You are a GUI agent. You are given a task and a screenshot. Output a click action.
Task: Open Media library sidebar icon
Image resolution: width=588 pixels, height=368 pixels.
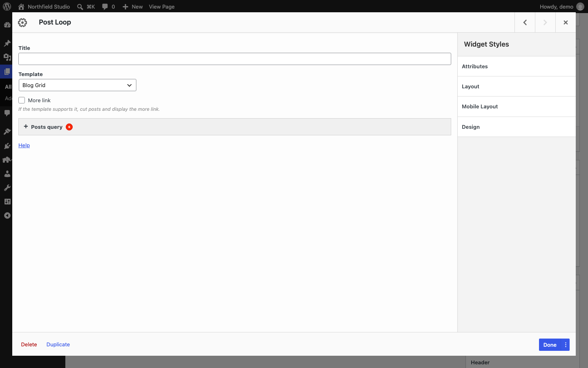7,57
